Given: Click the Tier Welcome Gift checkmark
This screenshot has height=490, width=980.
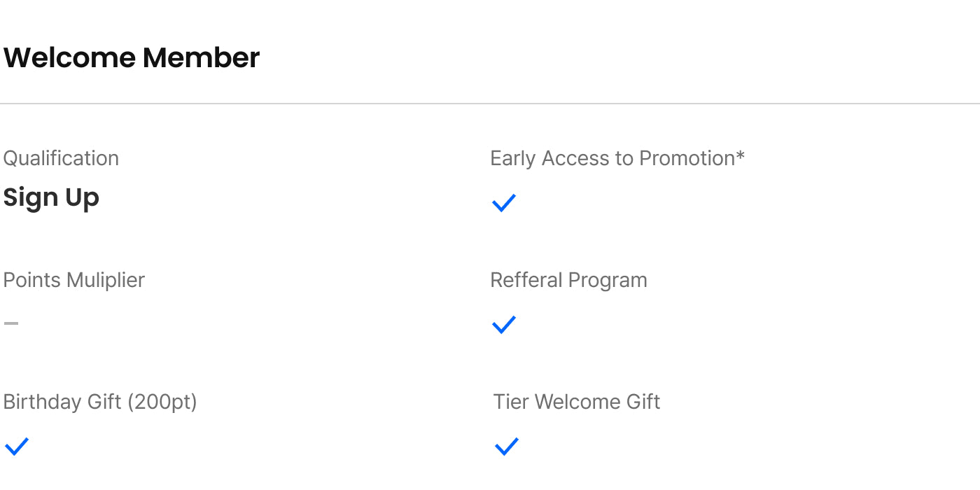Looking at the screenshot, I should point(506,446).
